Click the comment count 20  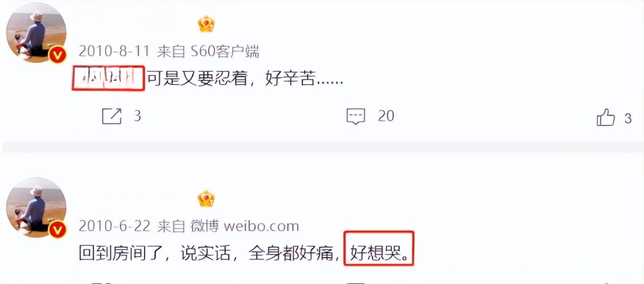[x=386, y=116]
